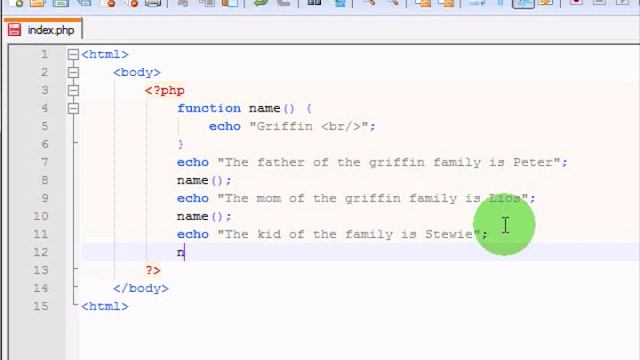Click the closing brace on line 6

(181, 144)
